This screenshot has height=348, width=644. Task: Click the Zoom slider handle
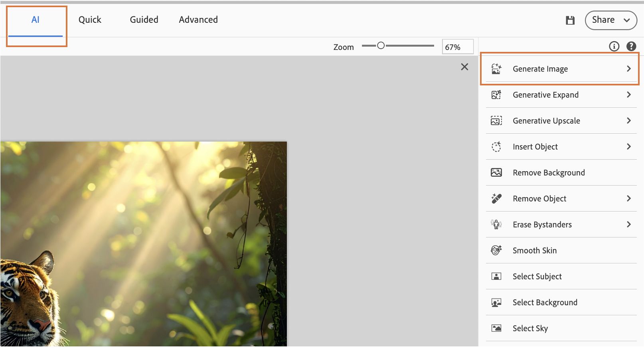[x=381, y=46]
